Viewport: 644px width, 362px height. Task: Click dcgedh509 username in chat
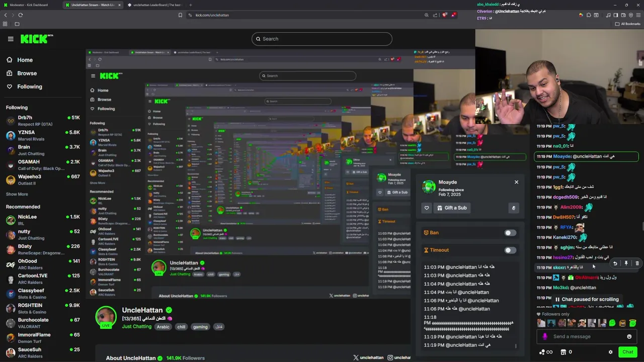click(565, 197)
